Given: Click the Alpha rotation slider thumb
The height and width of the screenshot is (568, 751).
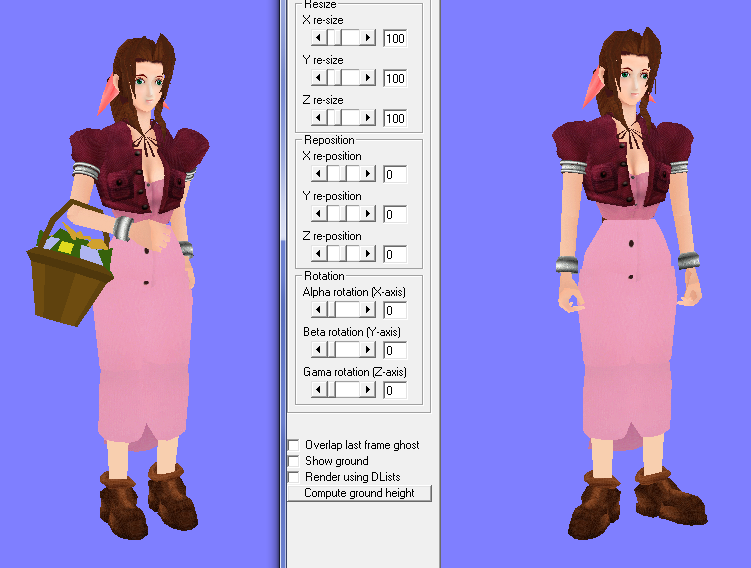Looking at the screenshot, I should [331, 310].
